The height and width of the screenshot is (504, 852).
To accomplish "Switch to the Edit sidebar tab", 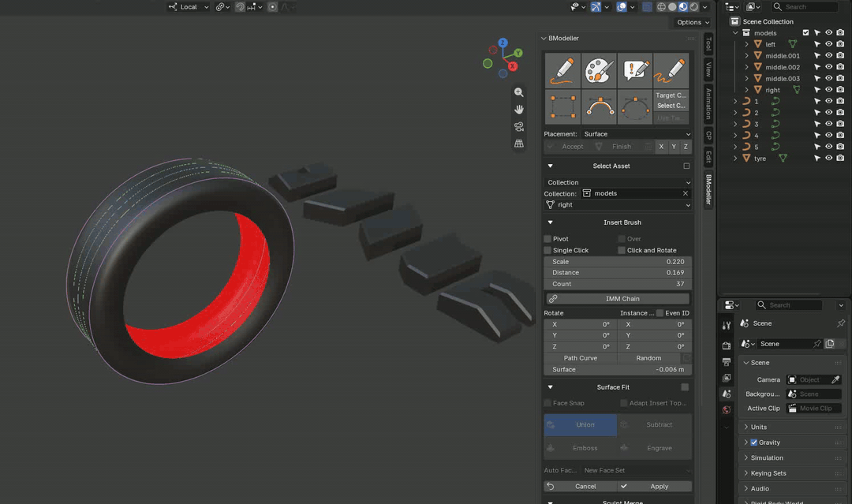I will [708, 157].
